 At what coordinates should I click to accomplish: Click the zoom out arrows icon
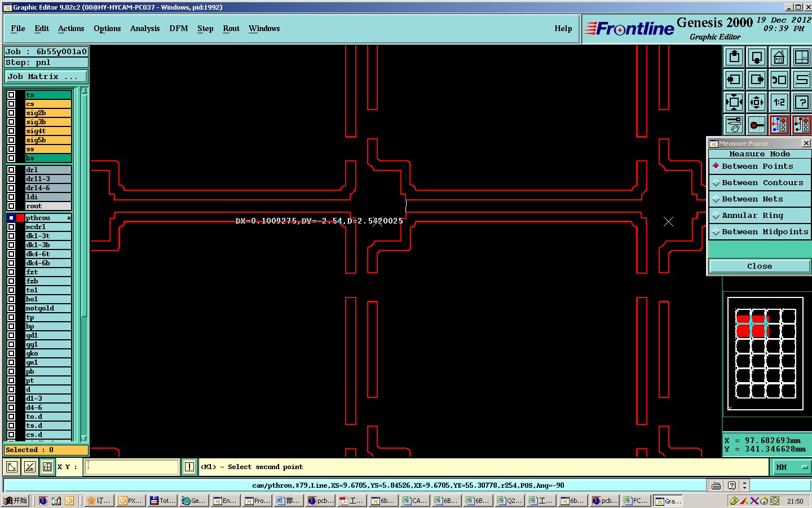757,102
